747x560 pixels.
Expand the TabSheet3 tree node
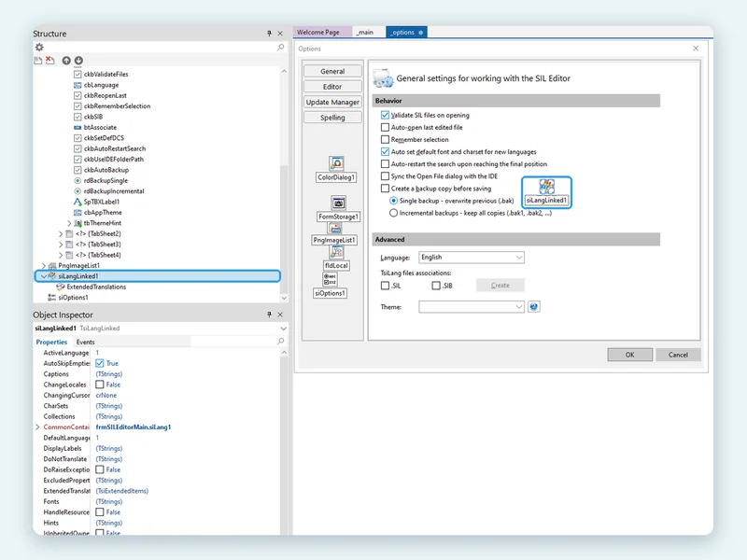[61, 245]
